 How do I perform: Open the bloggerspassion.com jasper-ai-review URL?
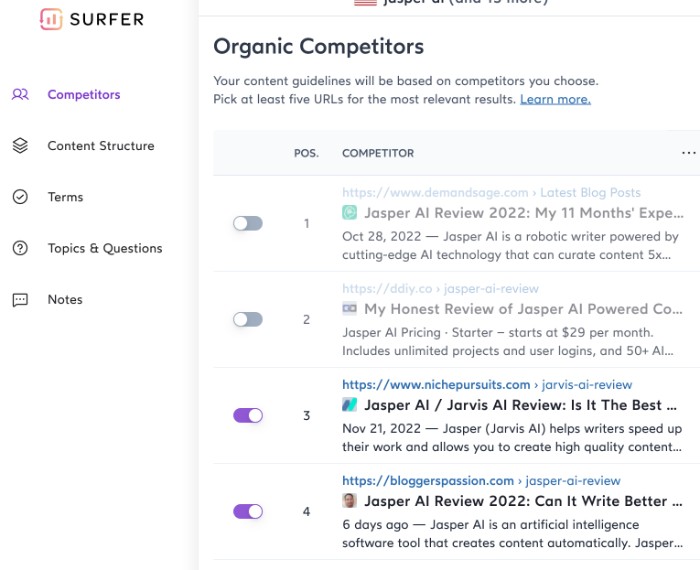click(481, 480)
